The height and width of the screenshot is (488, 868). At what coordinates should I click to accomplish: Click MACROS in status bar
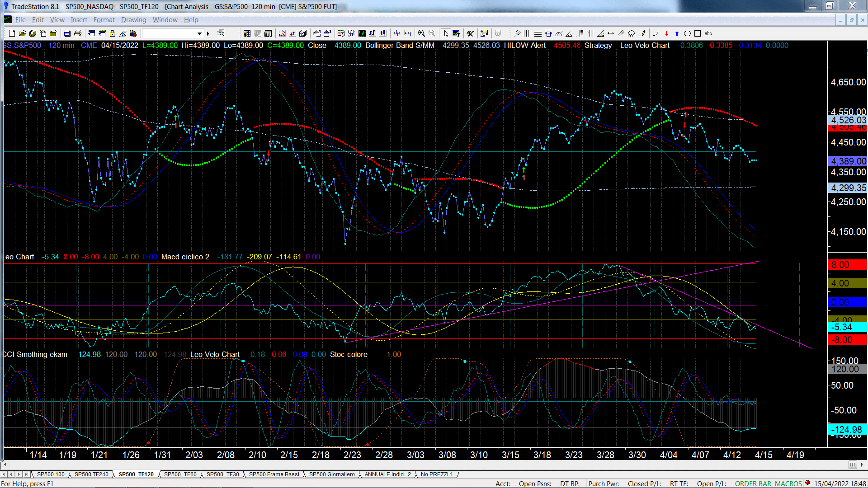coord(788,483)
